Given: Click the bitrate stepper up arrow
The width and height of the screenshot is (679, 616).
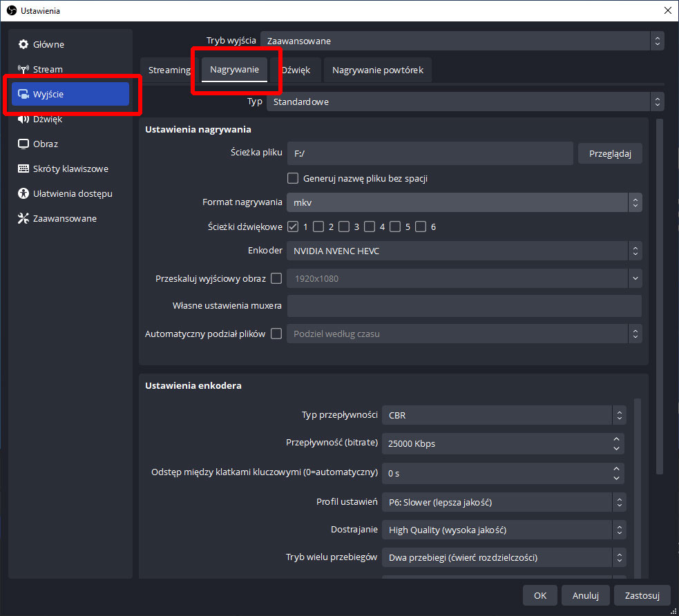Looking at the screenshot, I should [x=617, y=439].
